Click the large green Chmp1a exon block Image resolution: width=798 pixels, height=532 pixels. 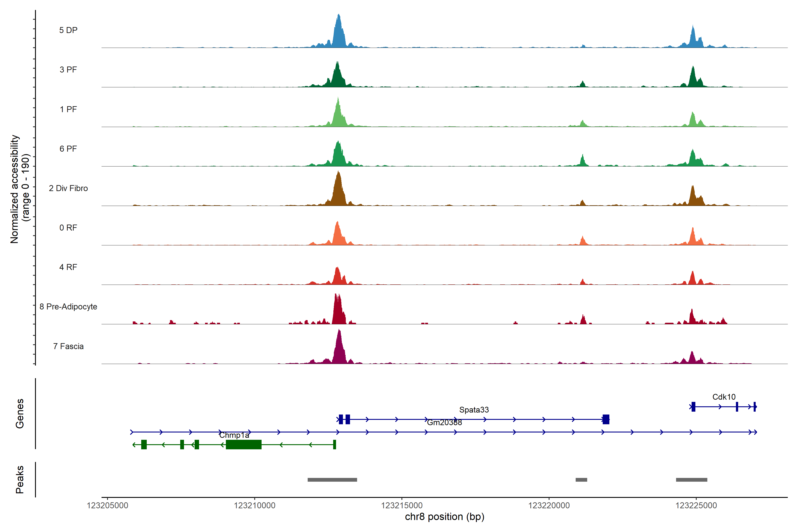click(x=244, y=444)
